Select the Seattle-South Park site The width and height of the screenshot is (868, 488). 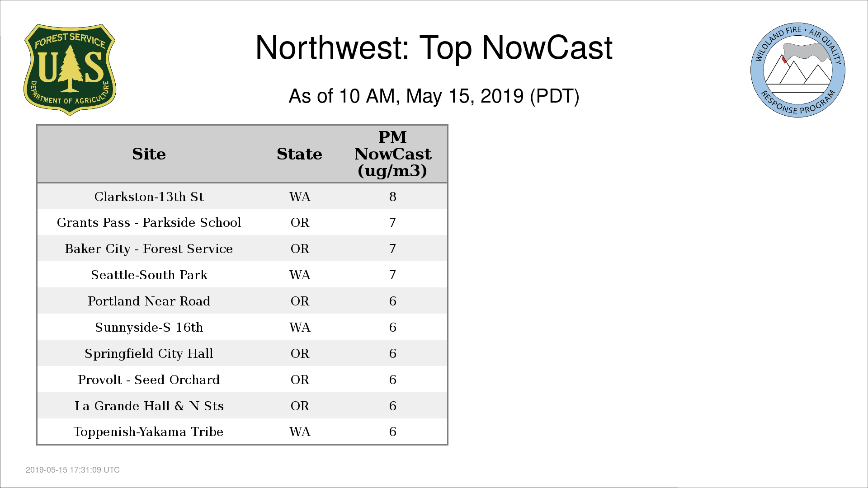(149, 275)
